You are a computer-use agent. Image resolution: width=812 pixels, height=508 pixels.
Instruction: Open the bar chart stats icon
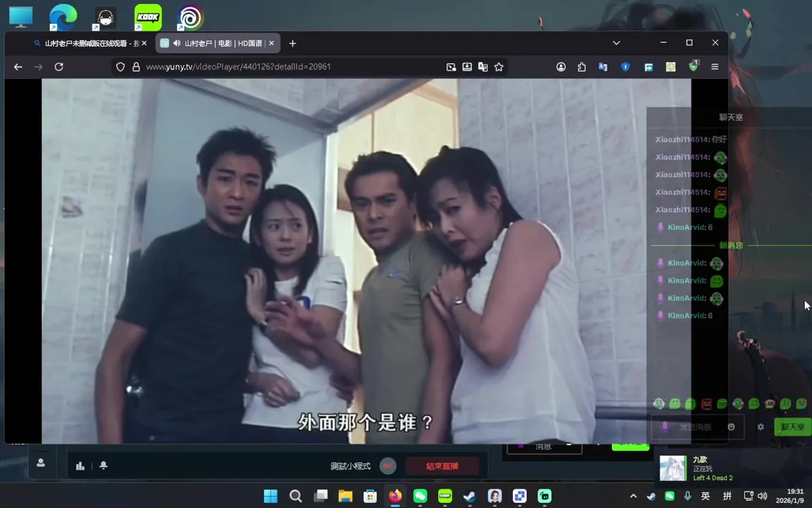click(80, 466)
